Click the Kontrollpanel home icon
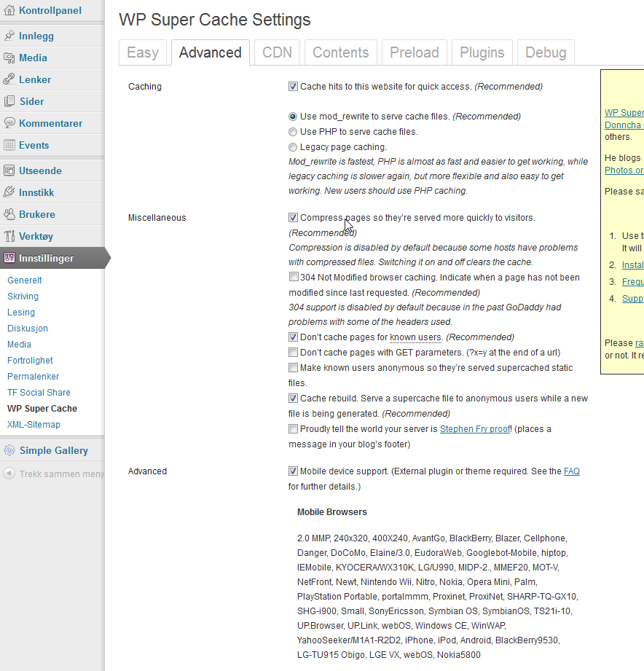The image size is (644, 671). click(9, 10)
